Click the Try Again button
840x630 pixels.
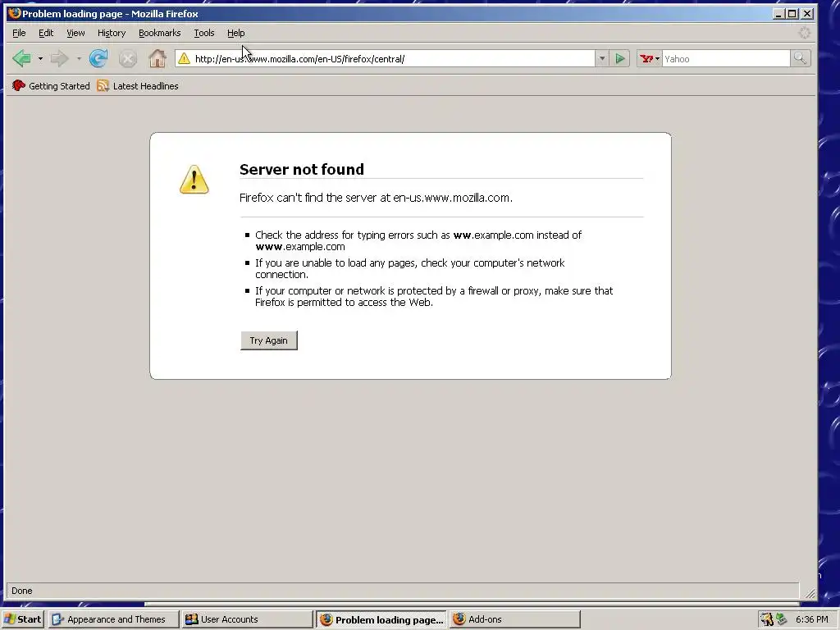pos(269,340)
